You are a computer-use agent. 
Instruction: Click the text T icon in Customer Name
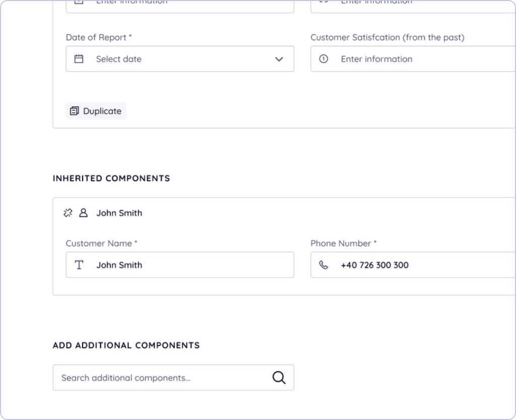[x=79, y=265]
